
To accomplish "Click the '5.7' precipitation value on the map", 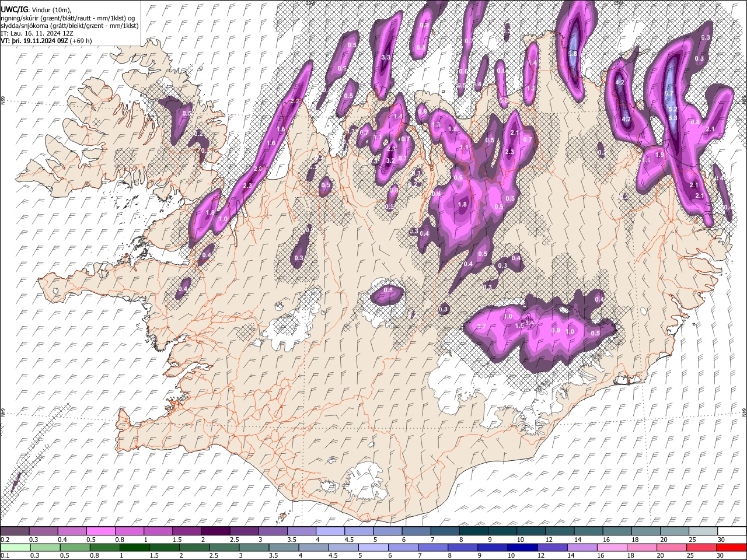I will click(x=669, y=93).
